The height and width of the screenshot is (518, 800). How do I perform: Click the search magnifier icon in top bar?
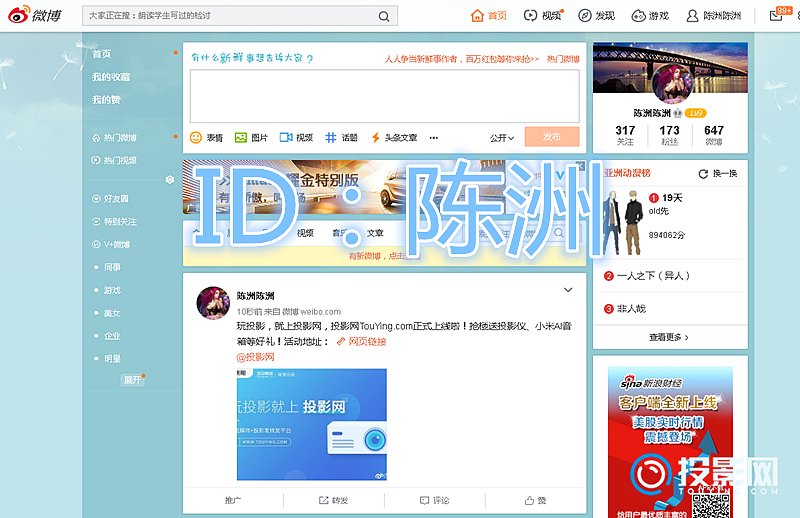click(x=384, y=16)
